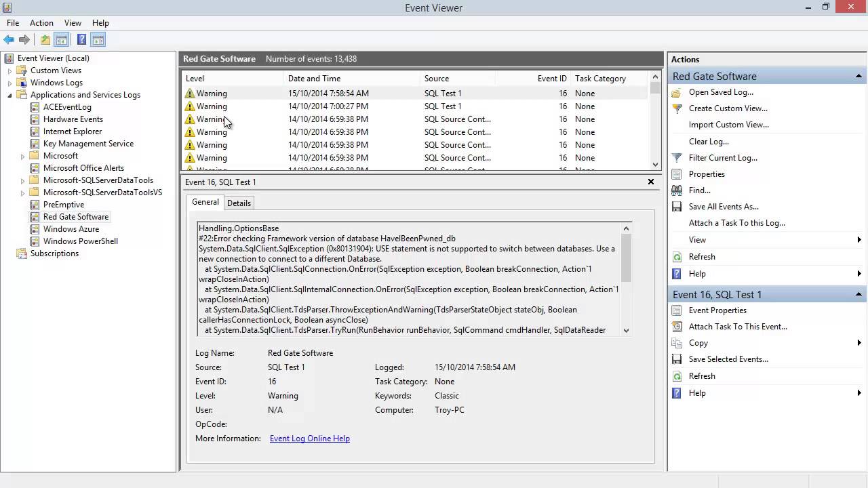Select the Key Management Service log
This screenshot has width=868, height=488.
[88, 144]
